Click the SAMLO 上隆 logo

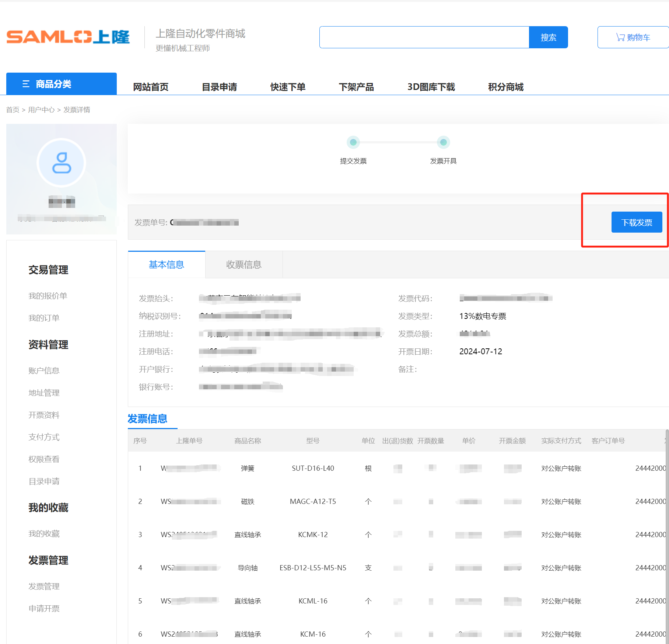click(68, 37)
